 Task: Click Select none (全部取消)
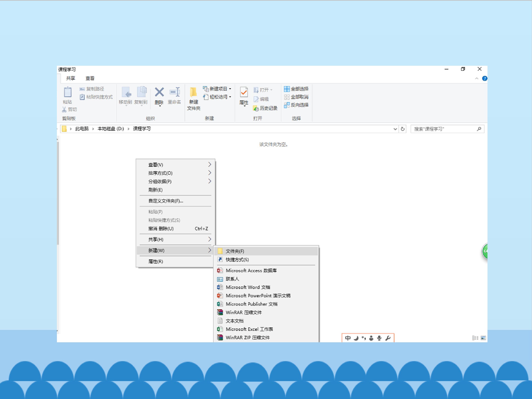[296, 97]
